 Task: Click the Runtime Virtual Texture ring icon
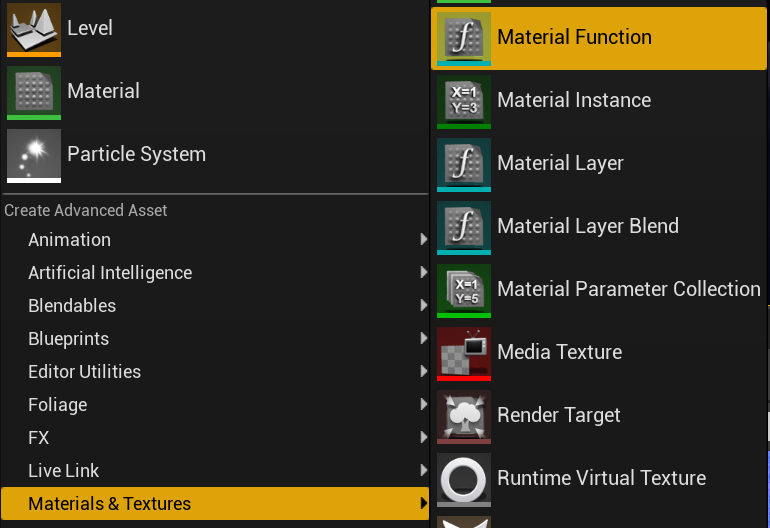[x=464, y=480]
